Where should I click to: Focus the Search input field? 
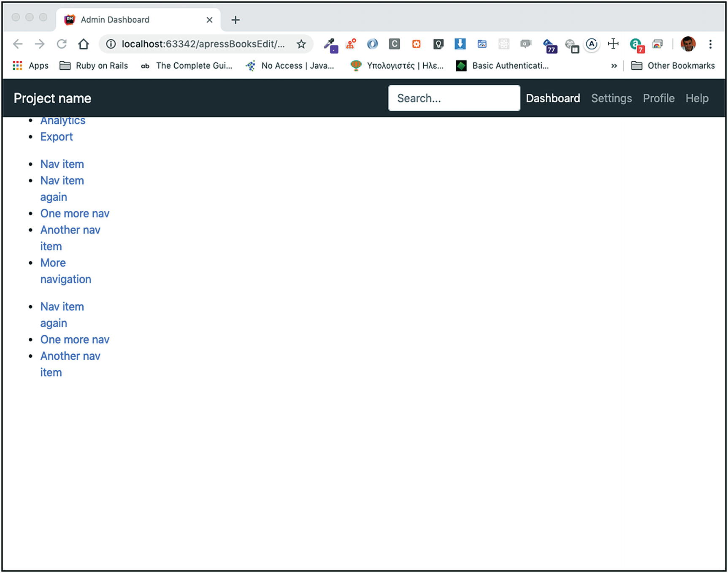(454, 98)
